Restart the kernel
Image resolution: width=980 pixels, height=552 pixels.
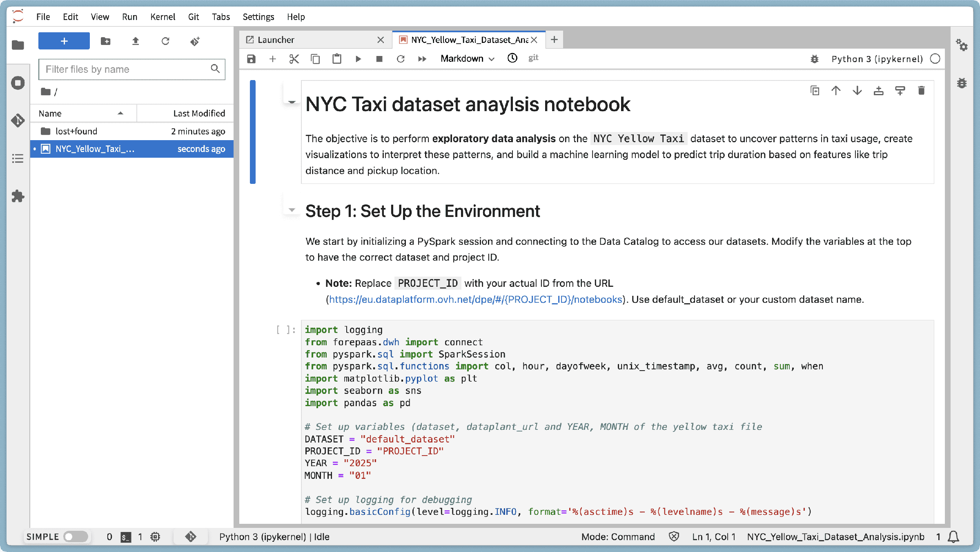[x=401, y=59]
